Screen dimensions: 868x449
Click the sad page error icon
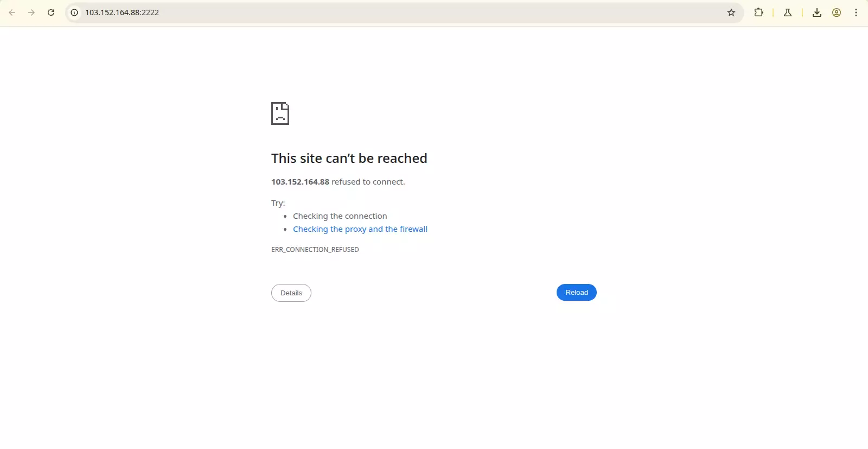click(280, 113)
